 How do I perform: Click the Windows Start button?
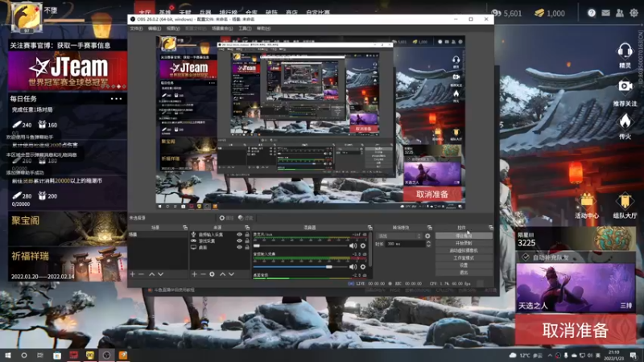tap(8, 356)
